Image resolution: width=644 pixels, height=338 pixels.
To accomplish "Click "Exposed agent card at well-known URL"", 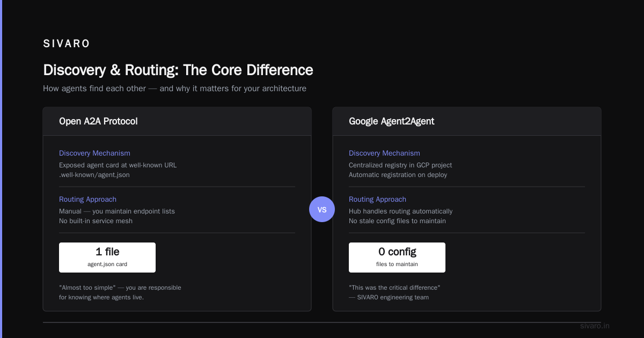I will pyautogui.click(x=118, y=165).
